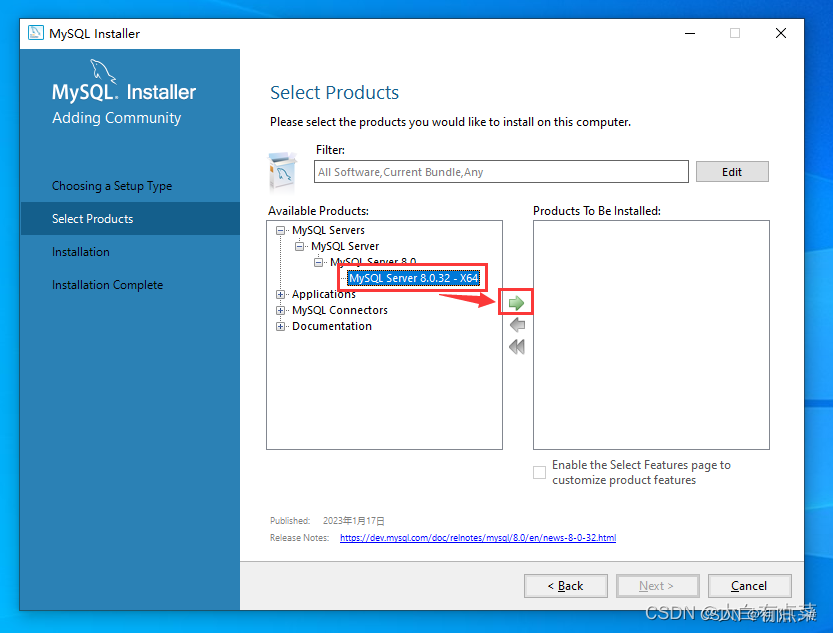Viewport: 833px width, 633px height.
Task: Open the Installation step in sidebar
Action: pos(81,252)
